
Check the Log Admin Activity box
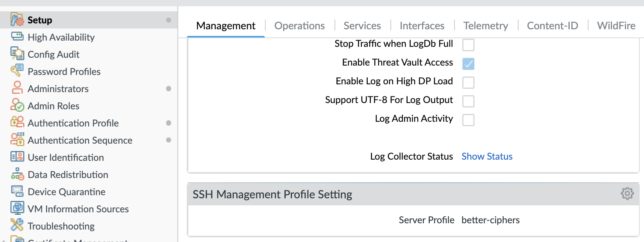[x=468, y=120]
